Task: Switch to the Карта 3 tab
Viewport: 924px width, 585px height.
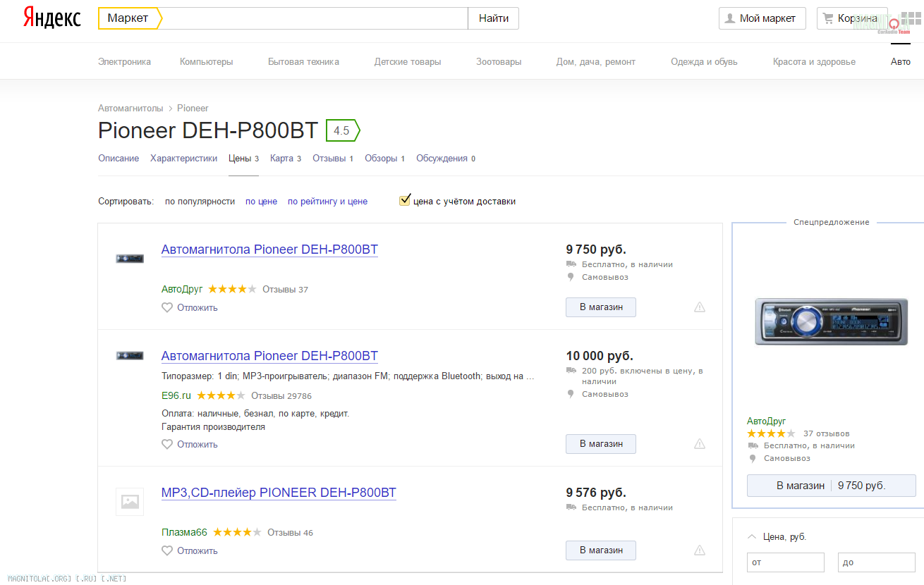Action: tap(286, 159)
